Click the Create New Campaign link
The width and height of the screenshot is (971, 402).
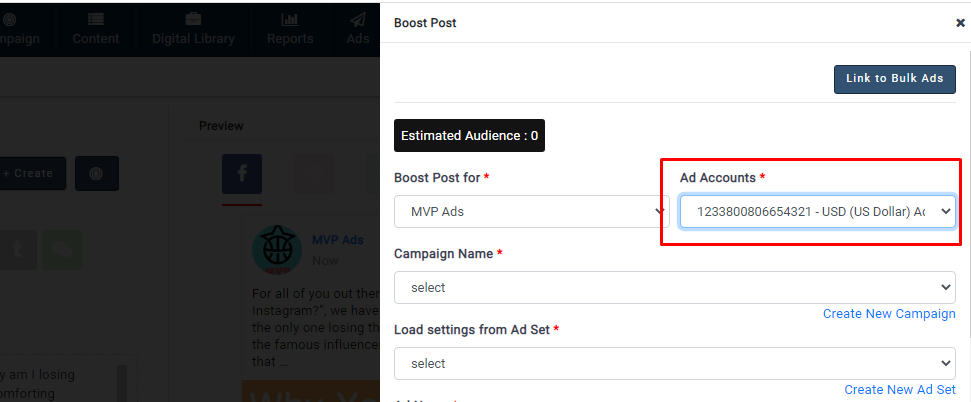coord(888,314)
